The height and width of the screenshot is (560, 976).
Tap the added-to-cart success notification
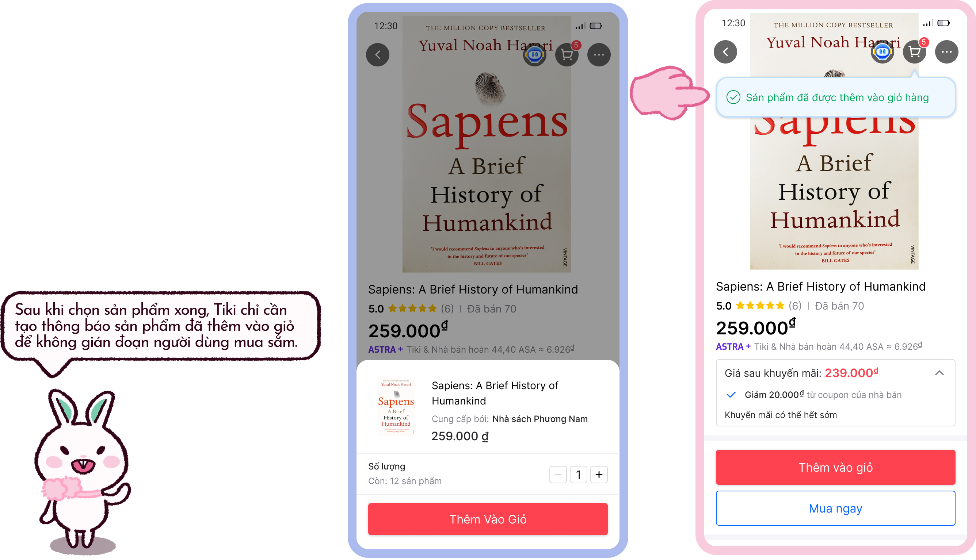(x=836, y=97)
